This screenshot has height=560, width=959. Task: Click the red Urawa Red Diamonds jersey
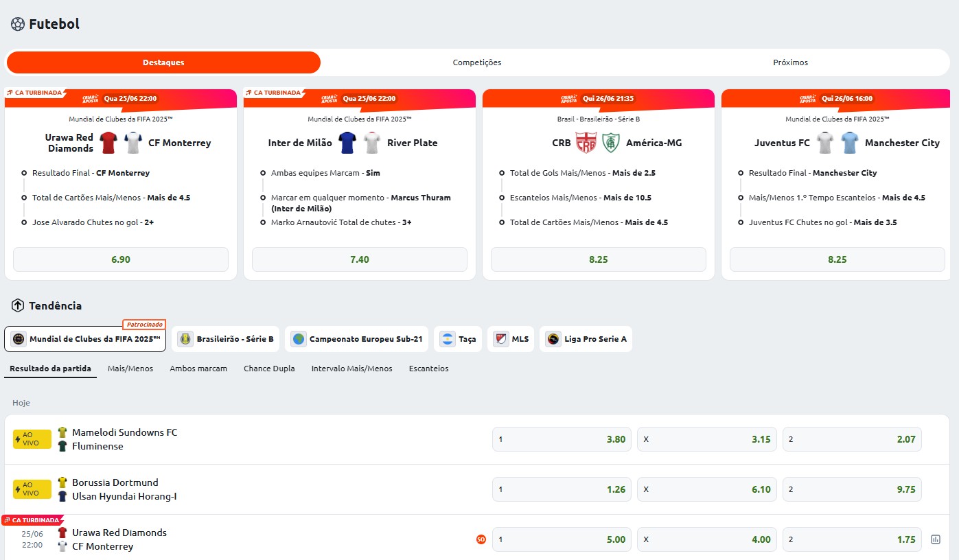108,143
